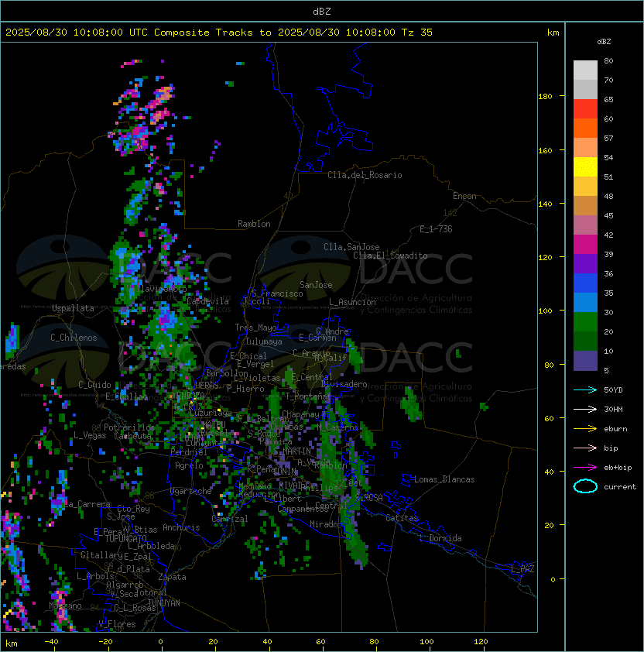Click the Catitas map label
644x652 pixels.
click(402, 518)
